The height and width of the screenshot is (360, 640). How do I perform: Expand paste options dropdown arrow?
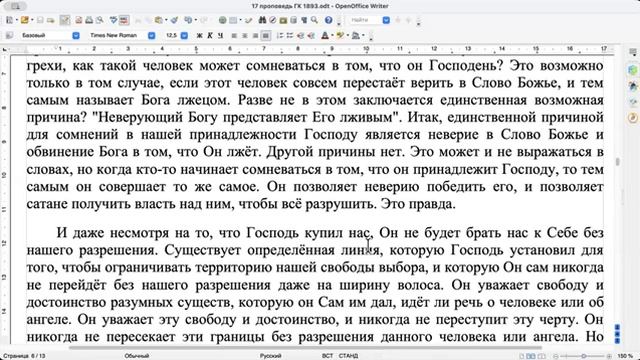tap(166, 20)
